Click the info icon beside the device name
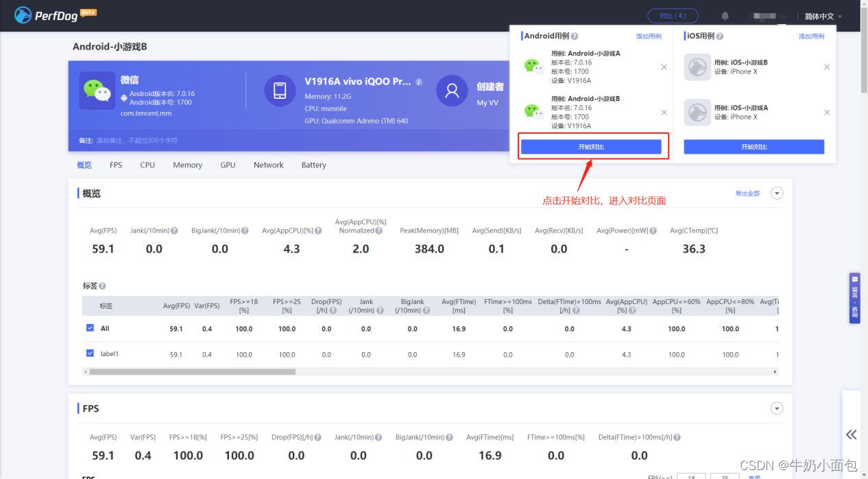Viewport: 868px width, 479px height. (x=419, y=81)
